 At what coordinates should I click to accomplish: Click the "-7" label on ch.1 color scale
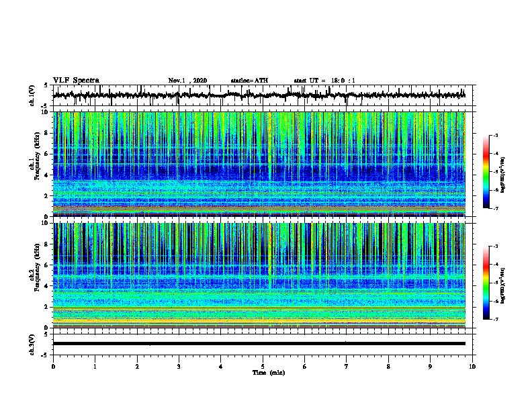(496, 208)
